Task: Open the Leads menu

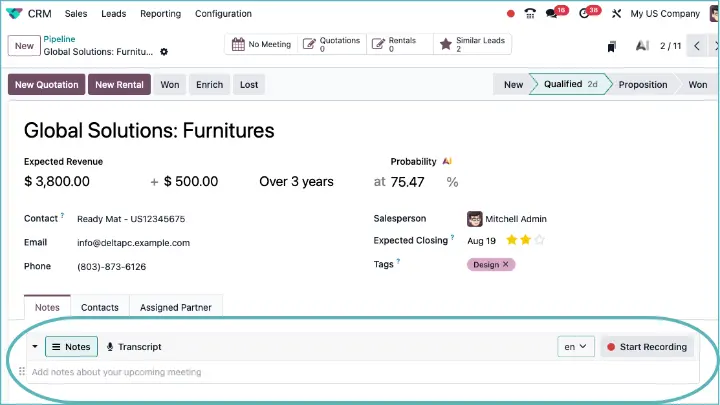Action: [113, 14]
